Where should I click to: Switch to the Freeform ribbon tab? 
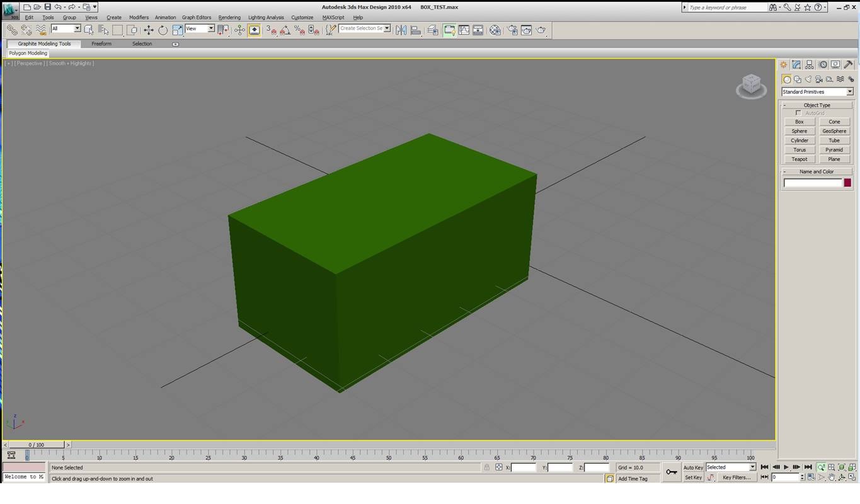tap(101, 44)
